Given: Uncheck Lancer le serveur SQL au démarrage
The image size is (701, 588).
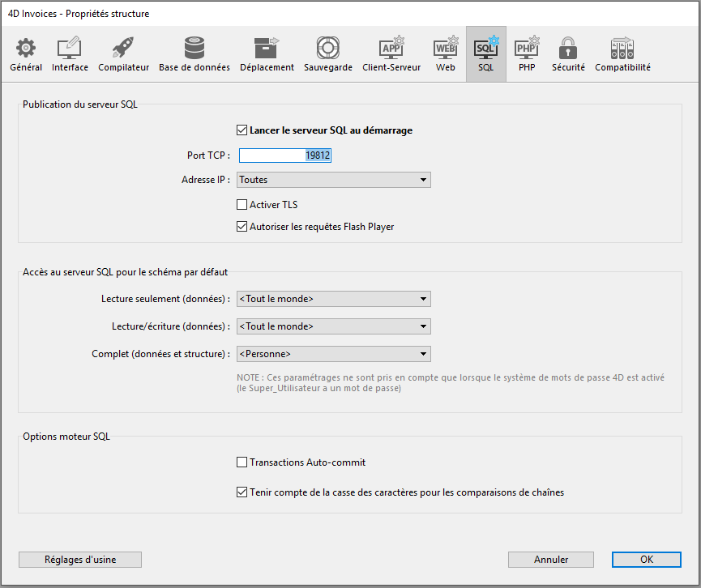Looking at the screenshot, I should [242, 130].
